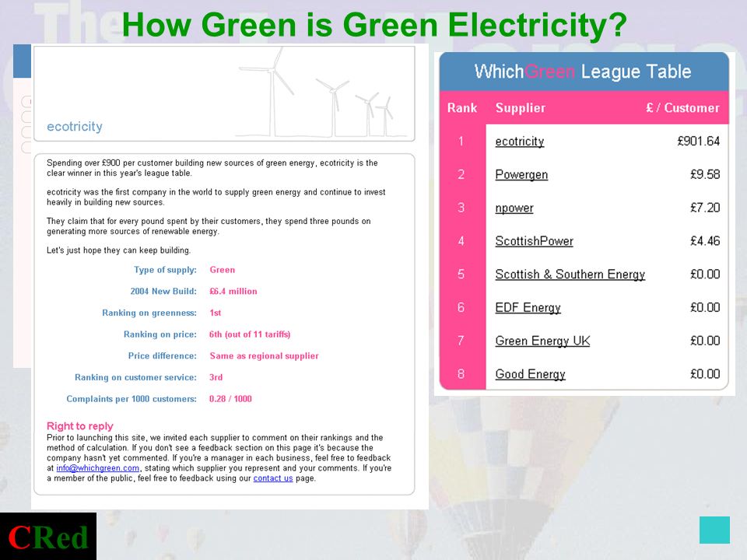
Task: Click the info@whichgreen.com email link
Action: [x=98, y=468]
